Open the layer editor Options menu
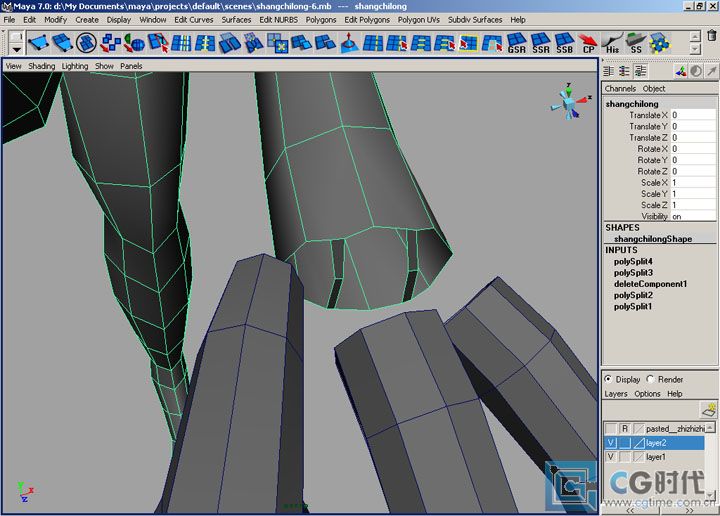The width and height of the screenshot is (720, 516). tap(647, 394)
